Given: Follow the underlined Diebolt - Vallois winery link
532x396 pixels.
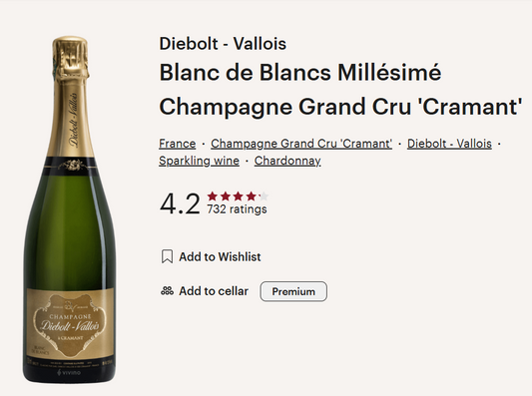Looking at the screenshot, I should [449, 144].
